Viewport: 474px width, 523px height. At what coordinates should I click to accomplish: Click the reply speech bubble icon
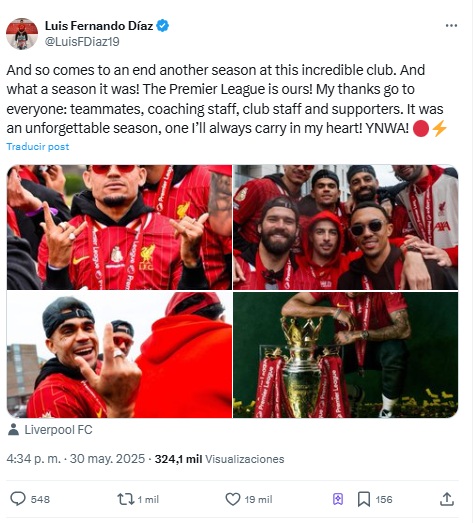(18, 499)
